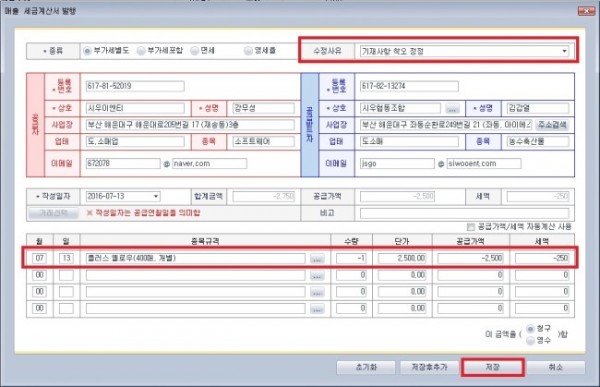Click recipient 성명 field 김갑열

click(x=538, y=108)
